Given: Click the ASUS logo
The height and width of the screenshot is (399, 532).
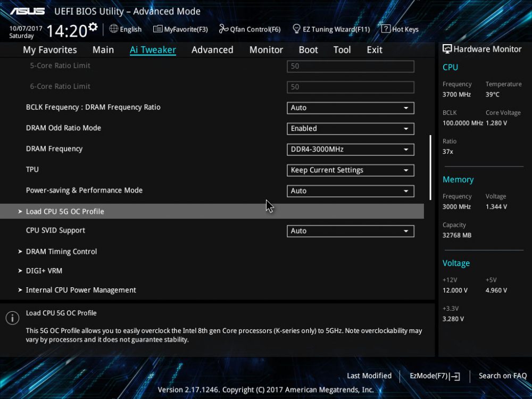Looking at the screenshot, I should (x=27, y=11).
